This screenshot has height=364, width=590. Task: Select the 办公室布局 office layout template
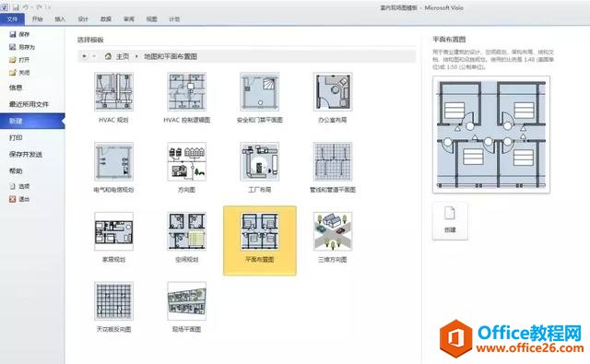coord(333,98)
